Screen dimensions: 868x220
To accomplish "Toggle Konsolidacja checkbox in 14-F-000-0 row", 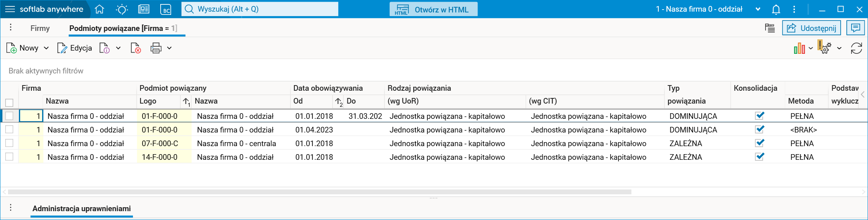I will 759,157.
